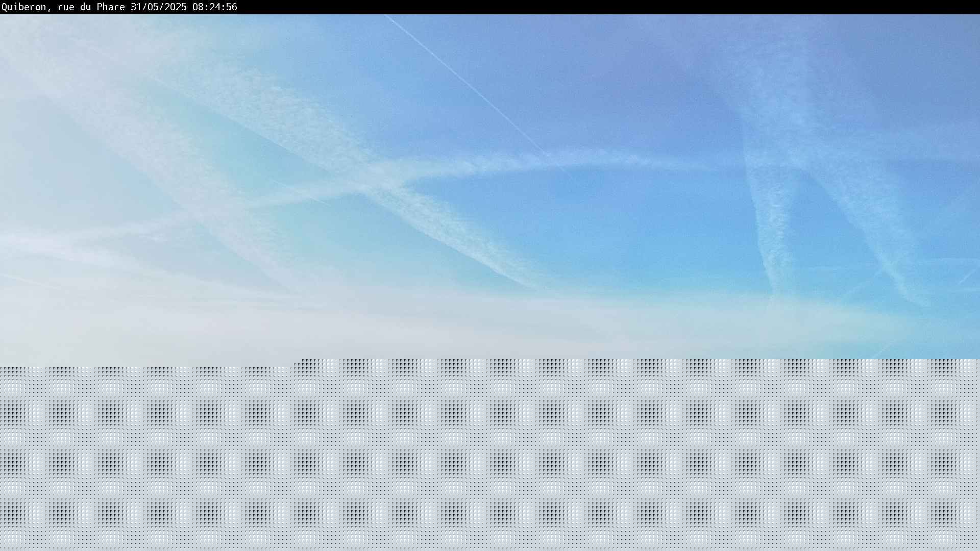
Task: Click the date stamp '31/05/2025'
Action: pos(159,7)
